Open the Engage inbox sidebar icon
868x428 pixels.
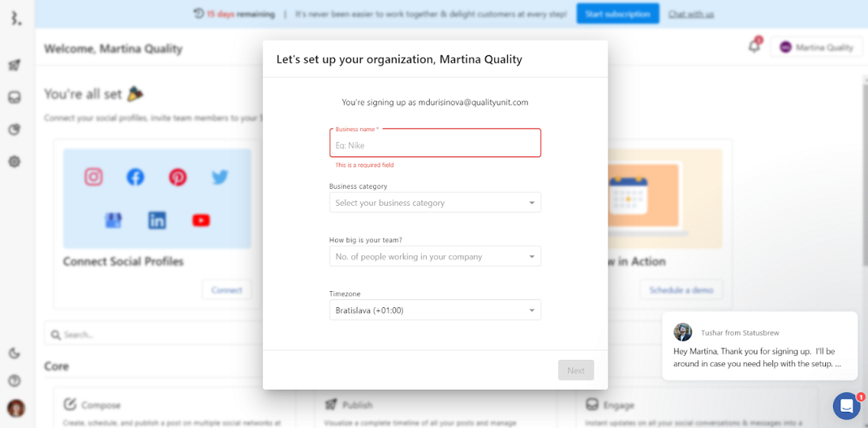(15, 97)
